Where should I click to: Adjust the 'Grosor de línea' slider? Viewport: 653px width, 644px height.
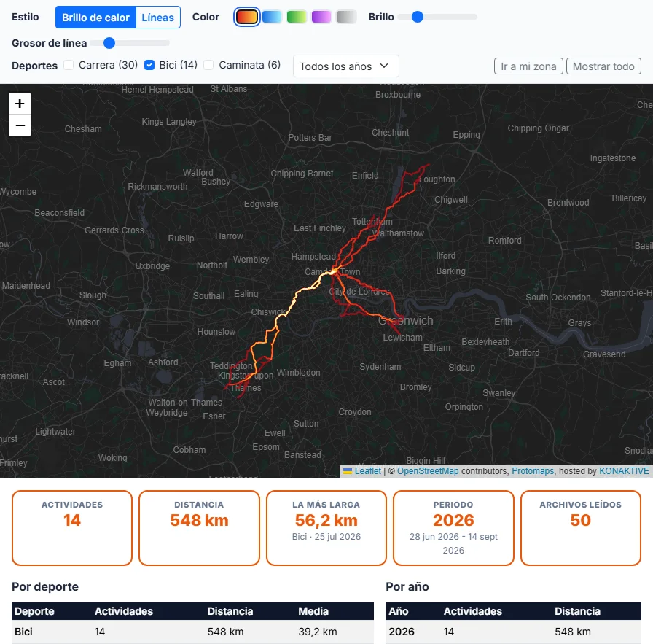[130, 43]
